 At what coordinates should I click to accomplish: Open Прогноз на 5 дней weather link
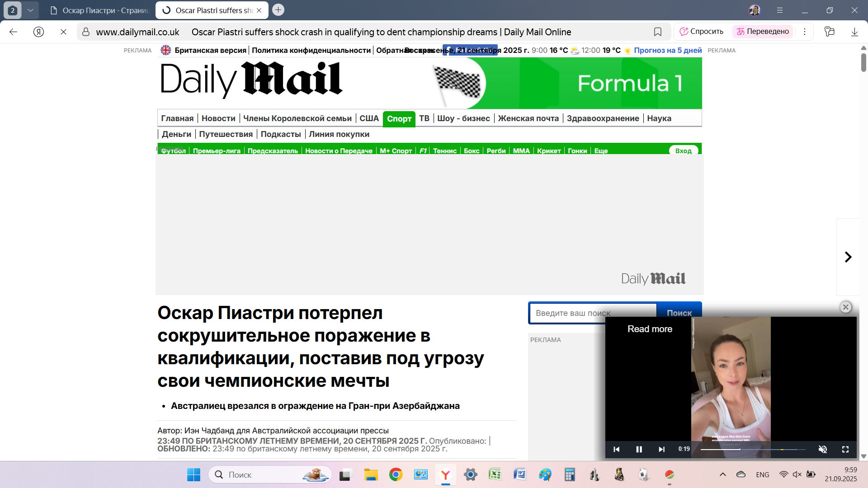pyautogui.click(x=668, y=50)
